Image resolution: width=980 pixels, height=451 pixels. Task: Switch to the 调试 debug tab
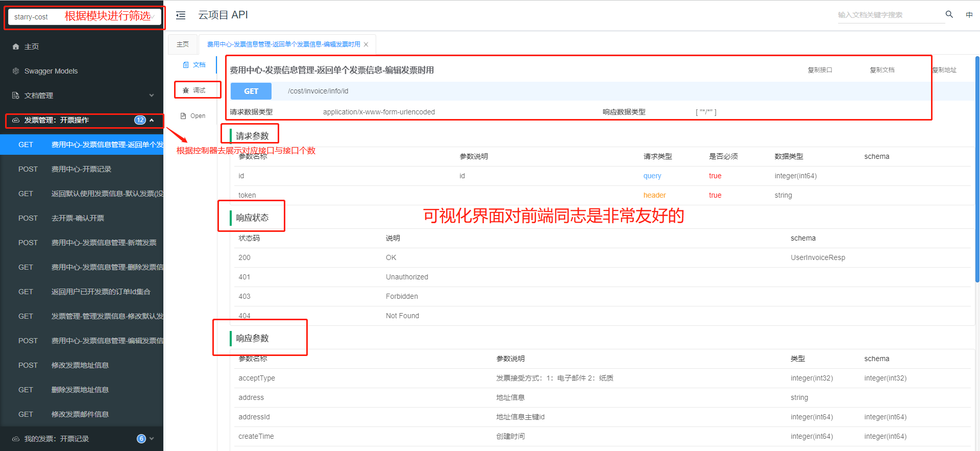(194, 90)
